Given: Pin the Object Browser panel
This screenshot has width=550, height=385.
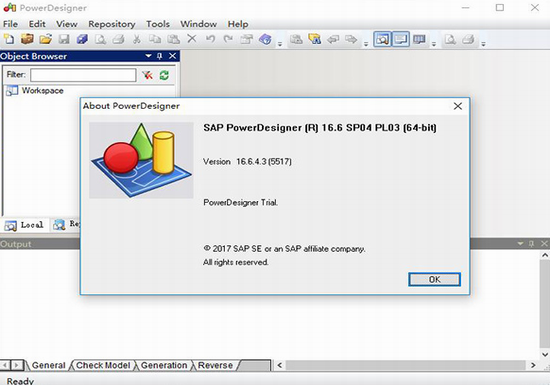Looking at the screenshot, I should (x=160, y=56).
